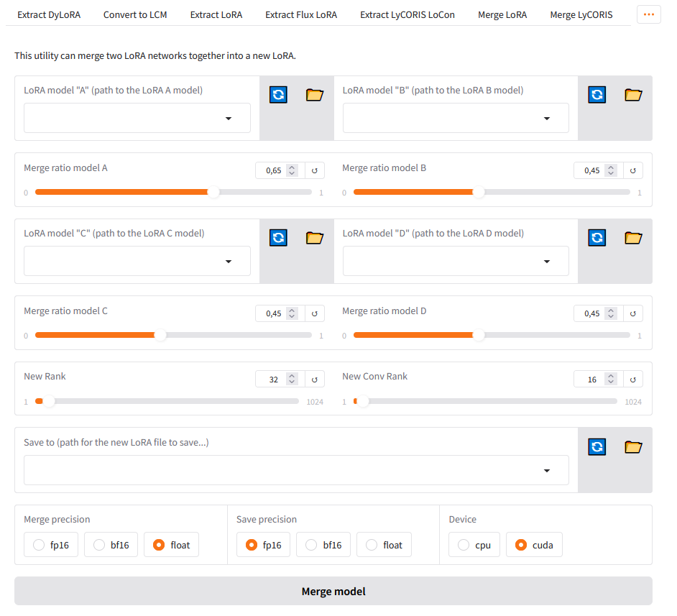Viewport: 677px width, 616px height.
Task: Click the Save to folder icon
Action: [x=633, y=447]
